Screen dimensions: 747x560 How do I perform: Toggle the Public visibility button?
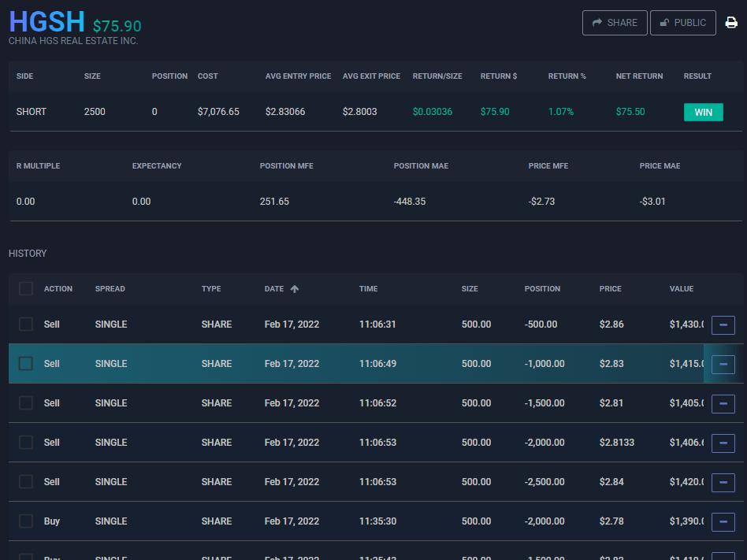682,23
